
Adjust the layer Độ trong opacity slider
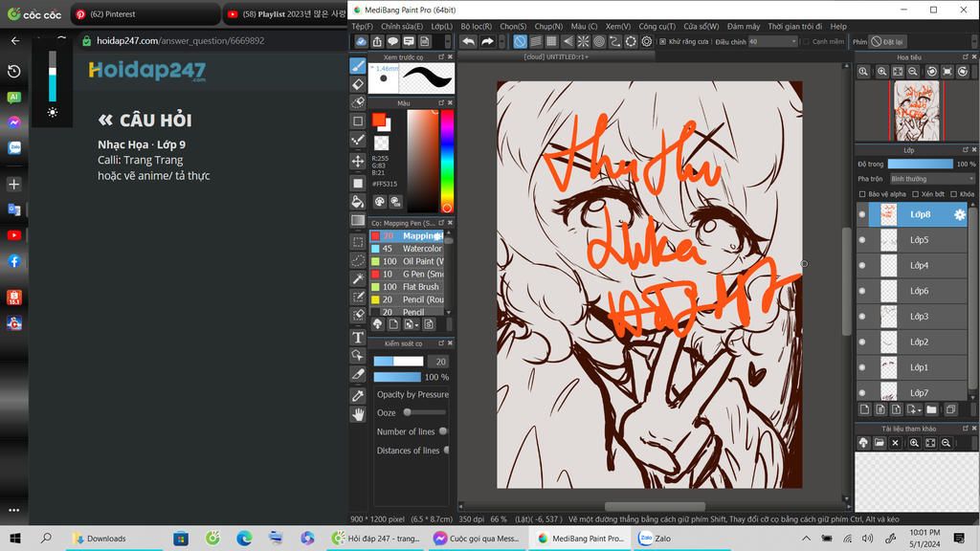[921, 164]
